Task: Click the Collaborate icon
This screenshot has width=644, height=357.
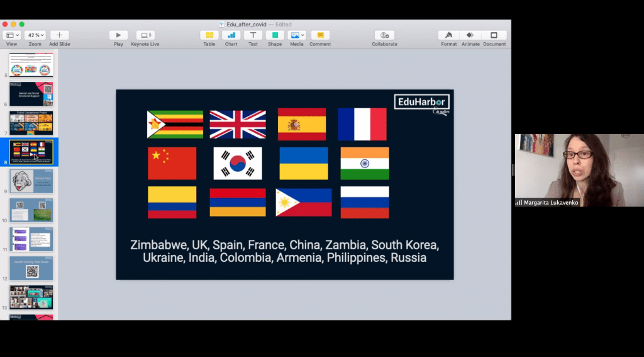Action: [x=384, y=35]
